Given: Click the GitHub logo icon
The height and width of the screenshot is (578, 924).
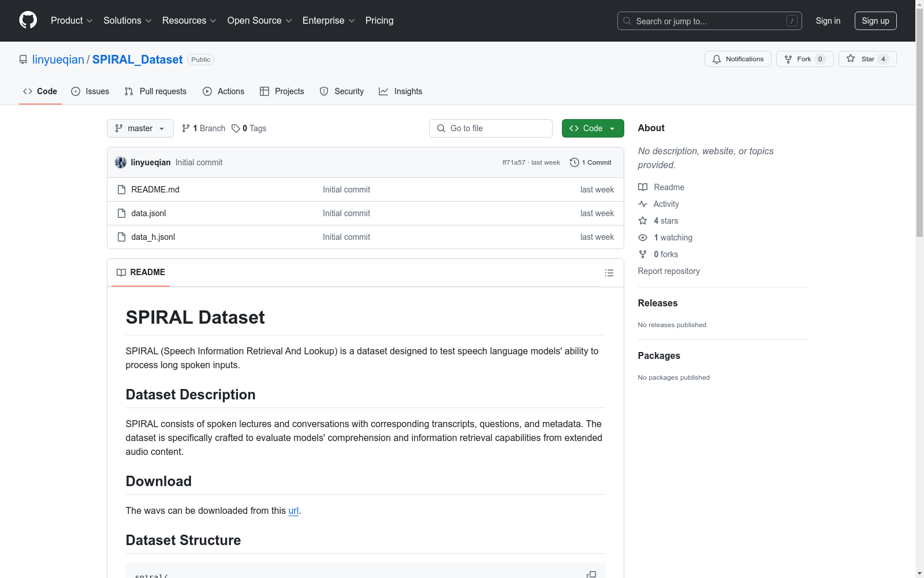Looking at the screenshot, I should tap(28, 20).
